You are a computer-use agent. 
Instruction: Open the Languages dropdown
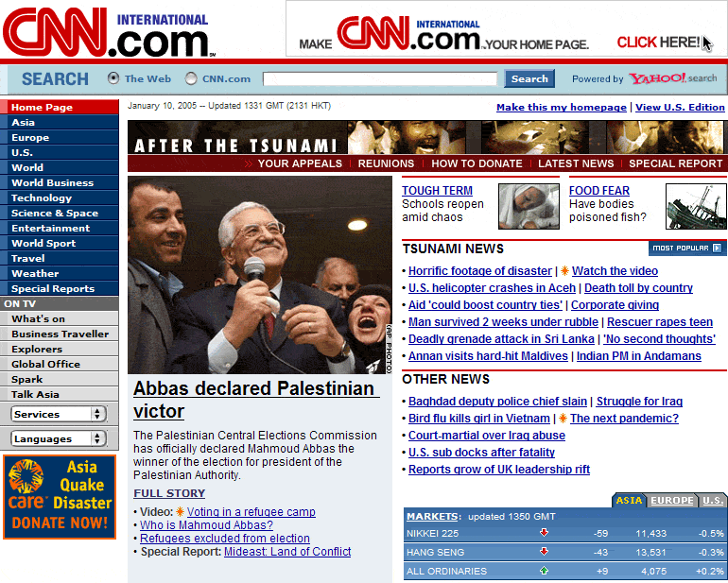point(59,438)
